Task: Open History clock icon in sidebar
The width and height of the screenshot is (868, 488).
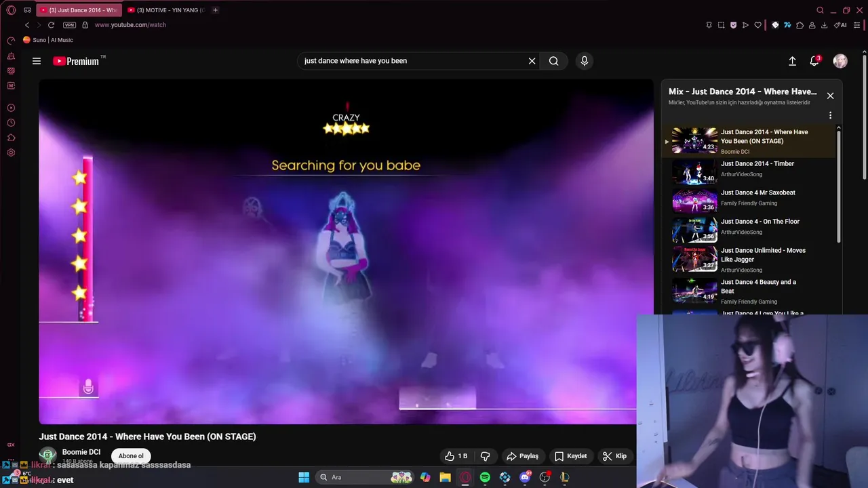Action: click(x=11, y=123)
